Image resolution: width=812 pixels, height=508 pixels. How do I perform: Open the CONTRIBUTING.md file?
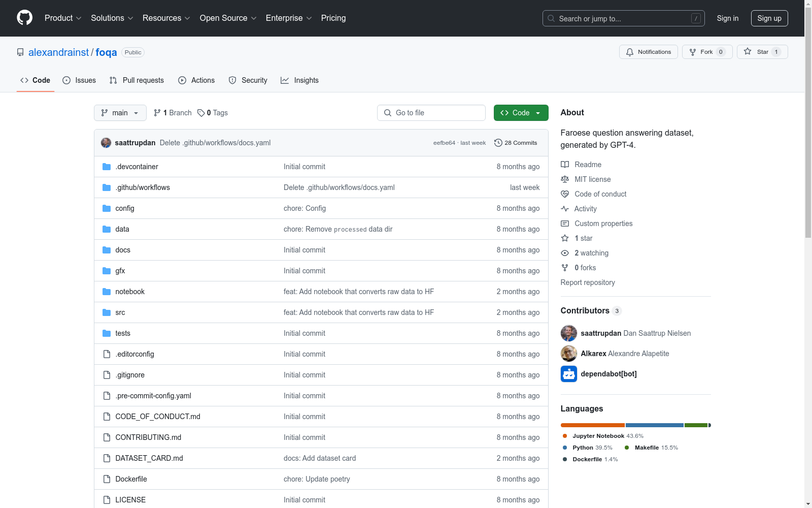[x=148, y=437]
